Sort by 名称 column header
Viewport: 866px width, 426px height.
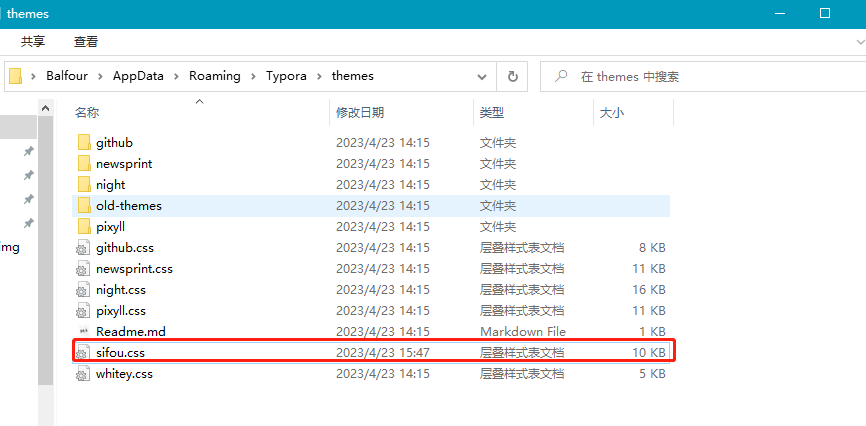click(x=87, y=113)
